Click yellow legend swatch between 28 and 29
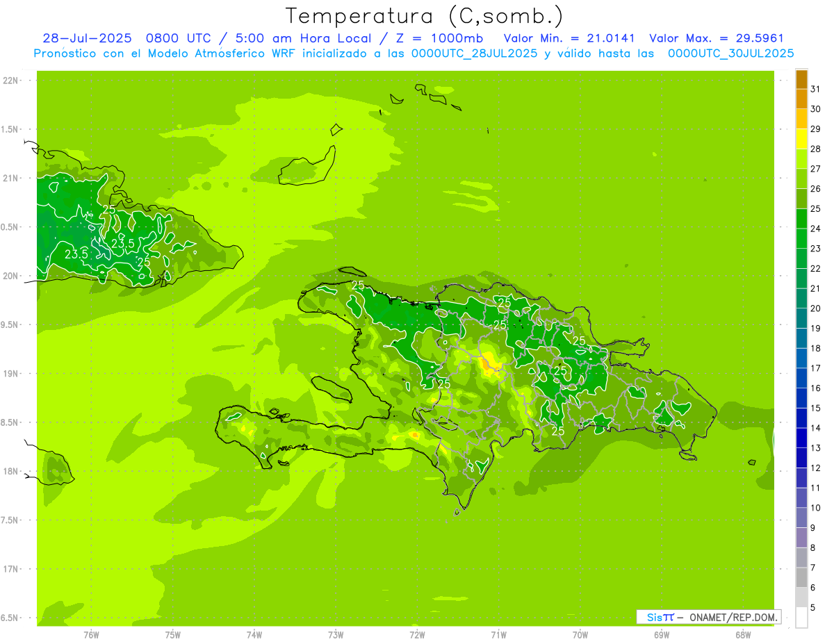Image resolution: width=834 pixels, height=644 pixels. point(801,139)
